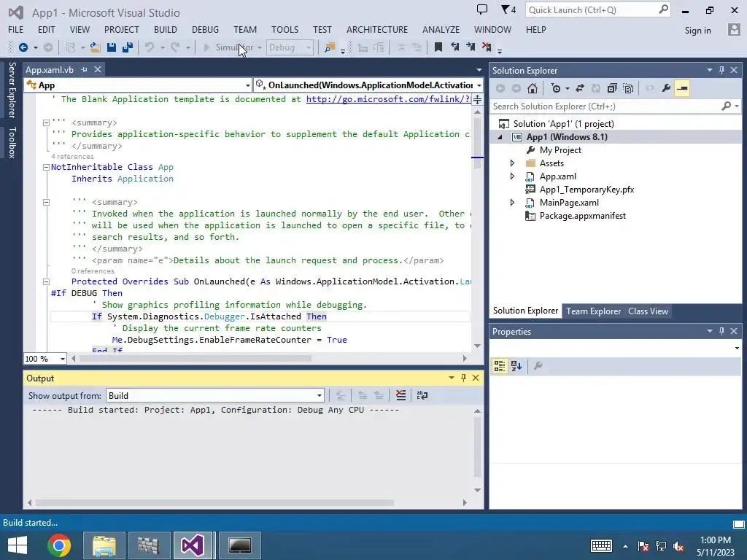Screen dimensions: 747x560
Task: Toggle auto hide pin on Output panel
Action: point(463,378)
